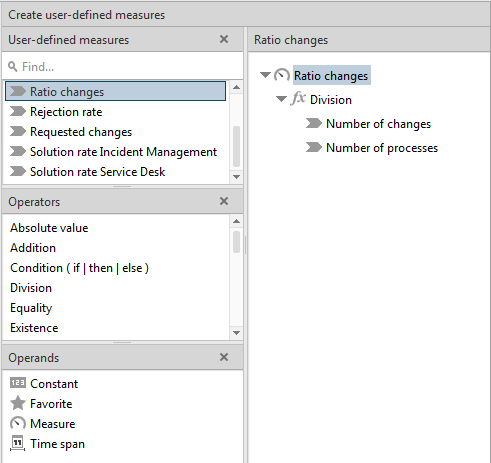Choose the Measure operand
491x463 pixels.
(x=52, y=424)
